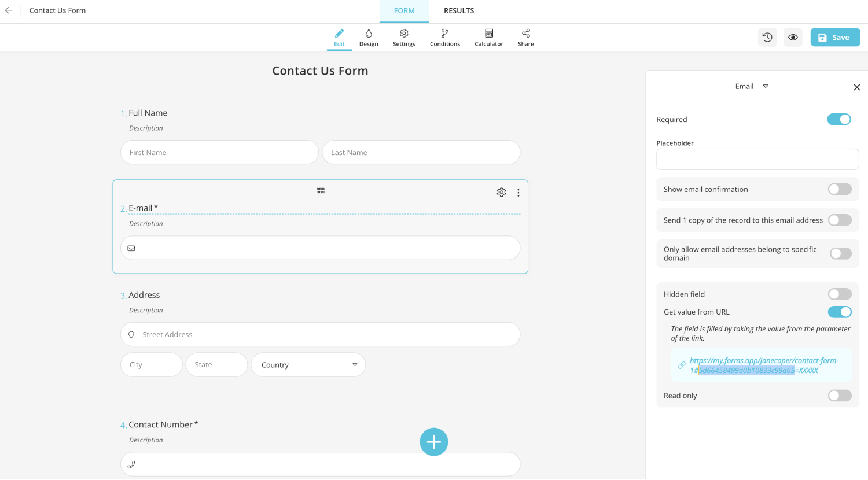Viewport: 868px width, 480px height.
Task: Open version history clock icon
Action: pyautogui.click(x=767, y=36)
